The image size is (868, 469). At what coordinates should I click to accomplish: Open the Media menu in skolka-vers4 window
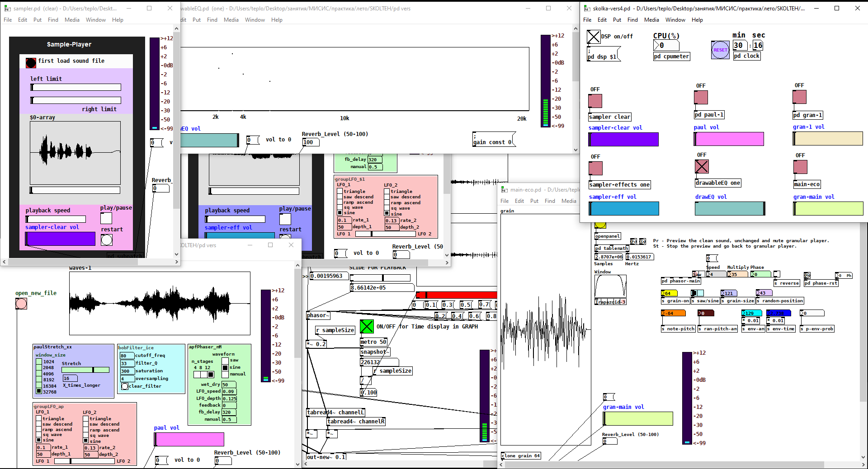tap(651, 20)
